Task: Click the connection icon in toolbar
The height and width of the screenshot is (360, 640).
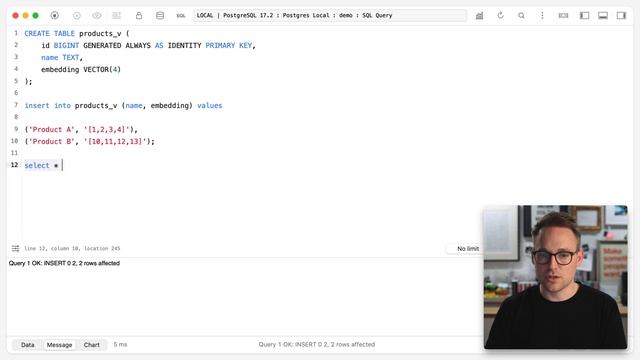Action: click(x=54, y=16)
